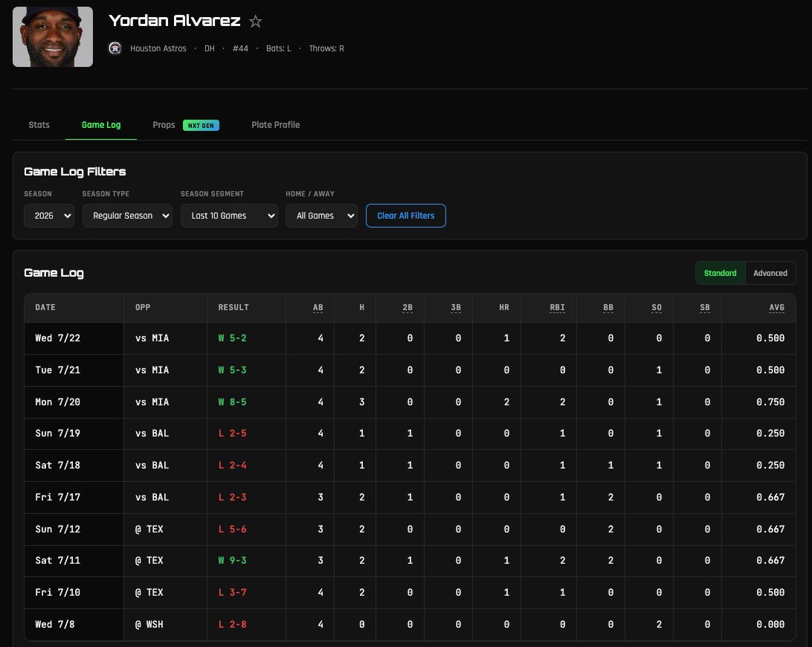Favorite Yordan Alvarez with the star icon
Image resolution: width=812 pixels, height=647 pixels.
(255, 22)
